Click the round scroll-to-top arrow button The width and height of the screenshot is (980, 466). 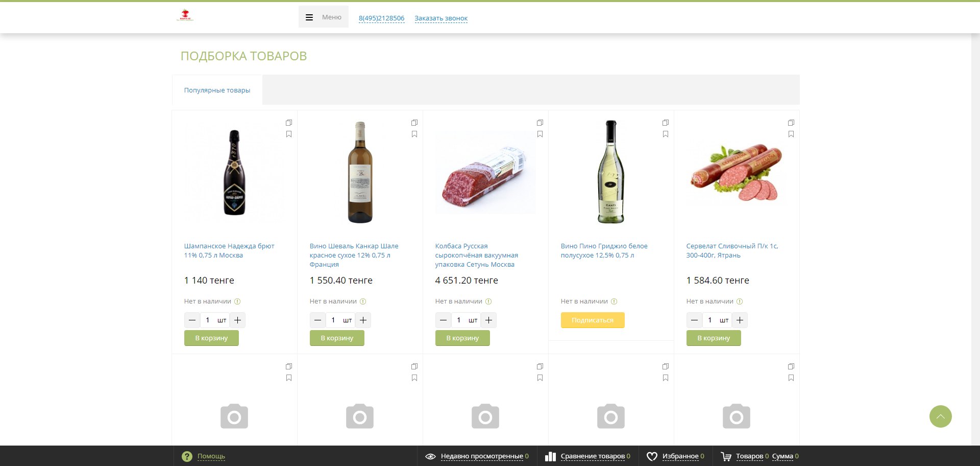[x=941, y=416]
